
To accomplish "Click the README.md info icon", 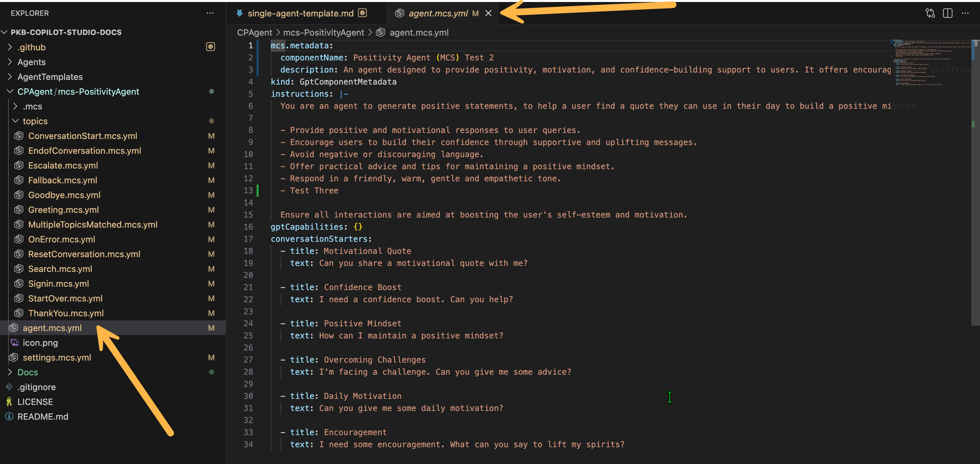I will point(9,416).
